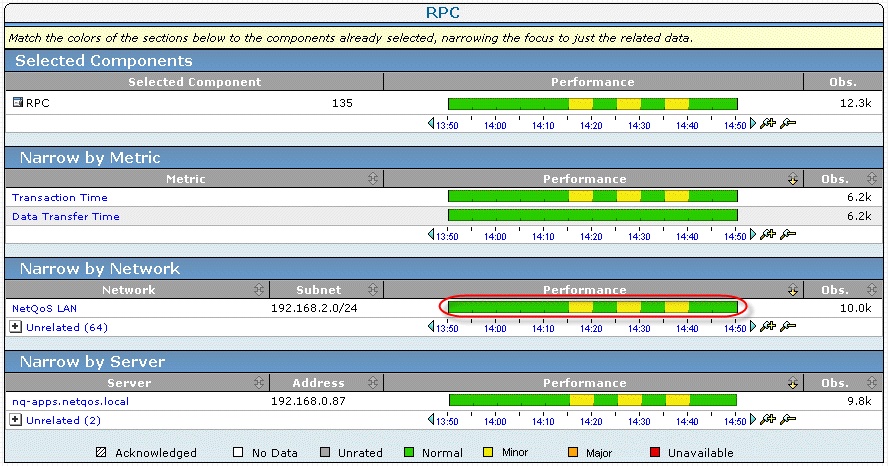Sort by the Subnet column
888x466 pixels.
(x=372, y=290)
